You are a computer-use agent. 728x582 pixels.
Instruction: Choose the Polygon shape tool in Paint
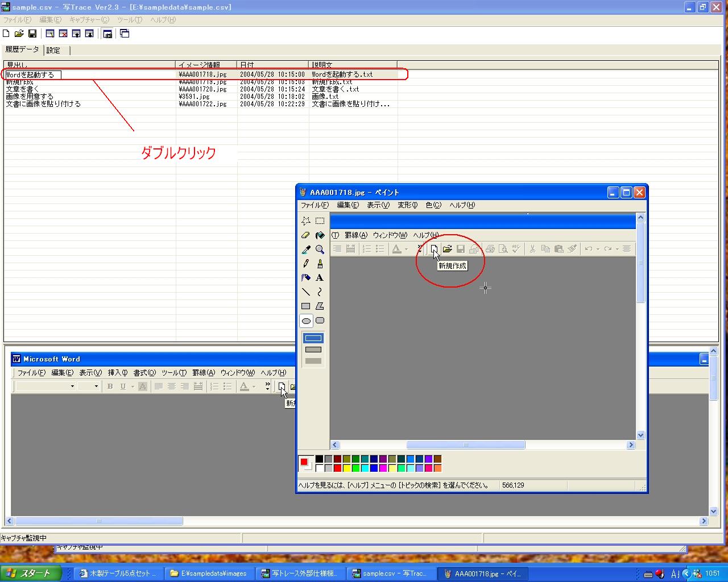click(320, 306)
